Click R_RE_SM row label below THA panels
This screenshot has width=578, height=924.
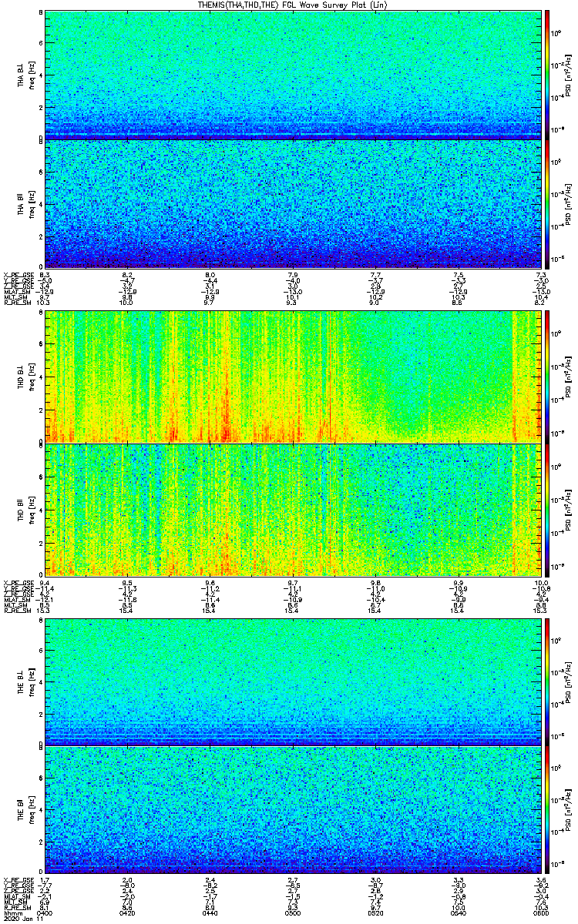point(16,304)
